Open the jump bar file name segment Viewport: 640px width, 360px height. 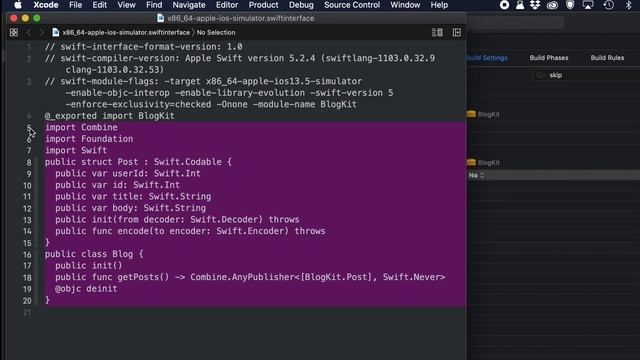click(126, 33)
